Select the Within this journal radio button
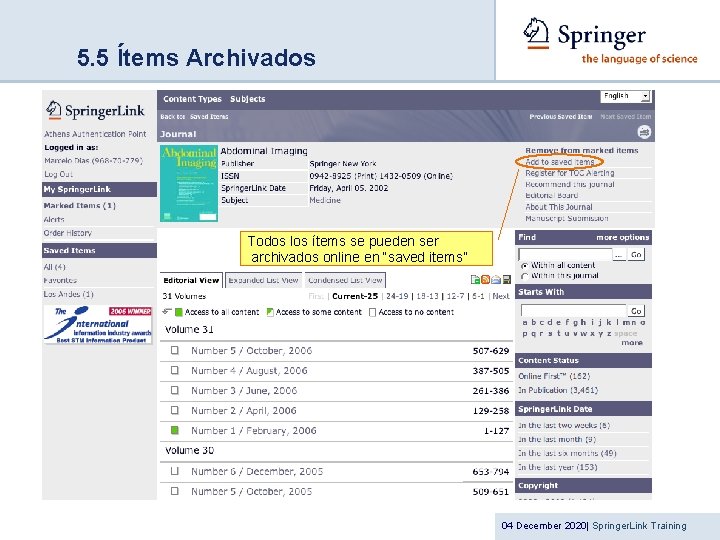 524,276
